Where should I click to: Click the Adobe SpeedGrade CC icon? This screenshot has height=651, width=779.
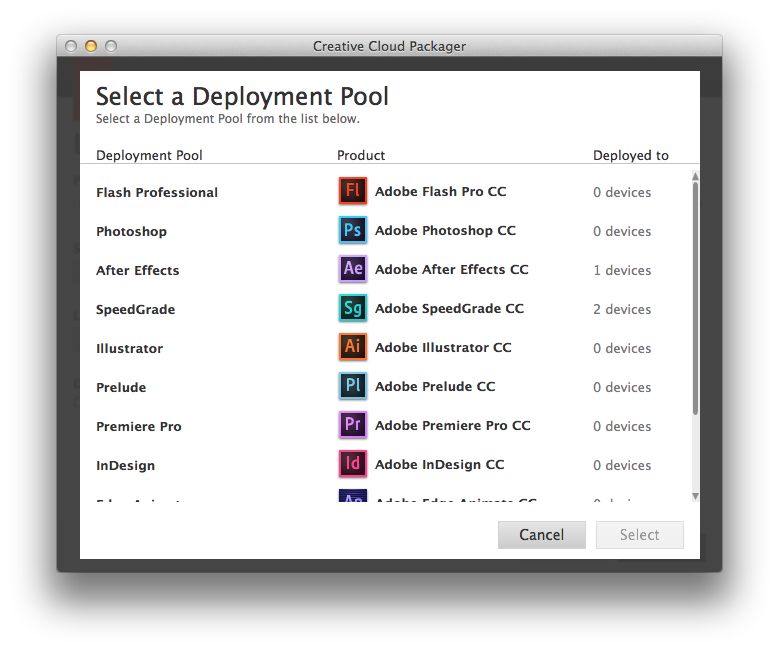tap(353, 308)
